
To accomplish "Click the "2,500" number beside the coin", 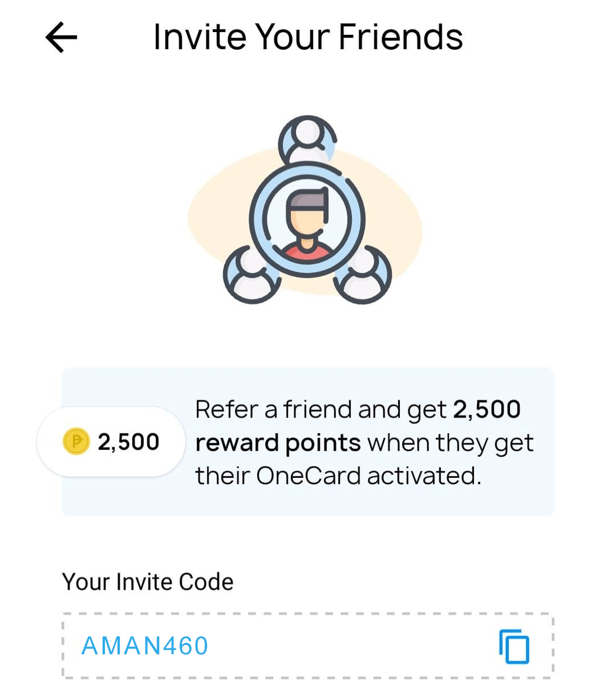I will click(129, 442).
